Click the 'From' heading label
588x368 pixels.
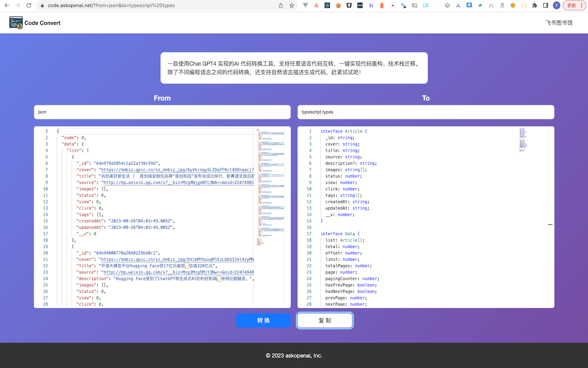tap(162, 98)
